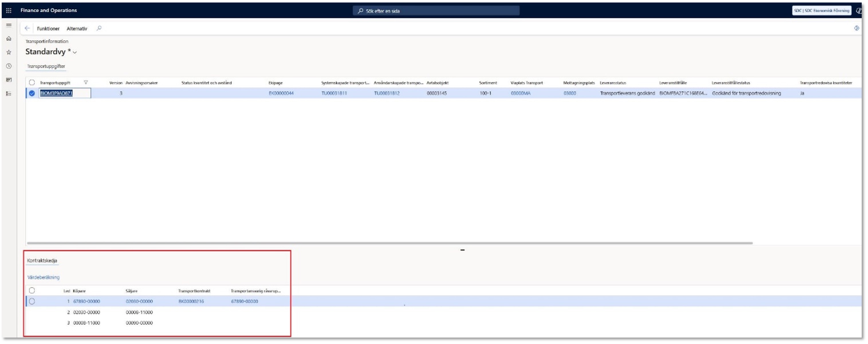Click Leveranstillfälle value BIOMFBA271C168E64
This screenshot has height=344, width=868.
[x=683, y=93]
